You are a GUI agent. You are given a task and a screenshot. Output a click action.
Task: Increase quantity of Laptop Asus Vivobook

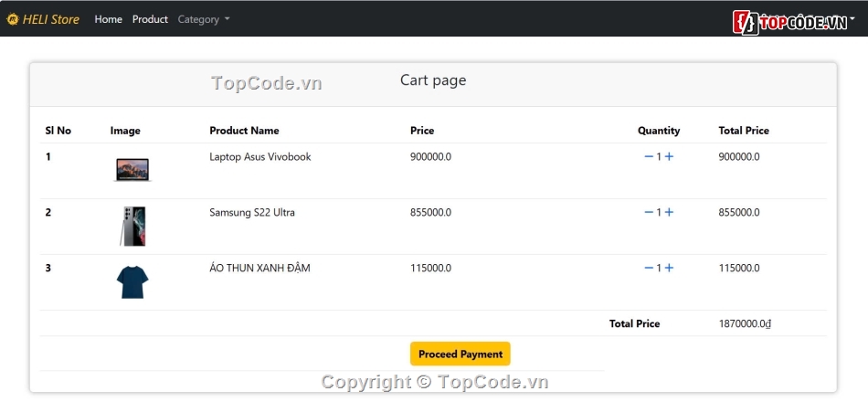tap(669, 157)
